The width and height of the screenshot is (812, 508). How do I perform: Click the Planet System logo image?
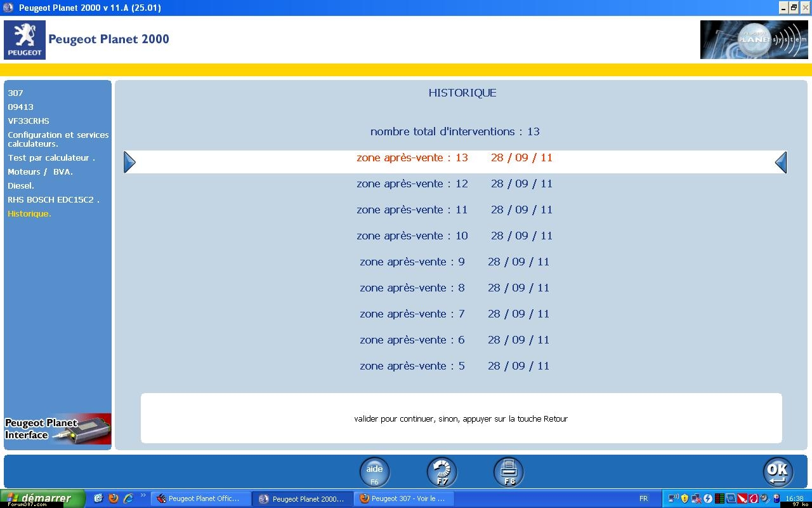754,39
